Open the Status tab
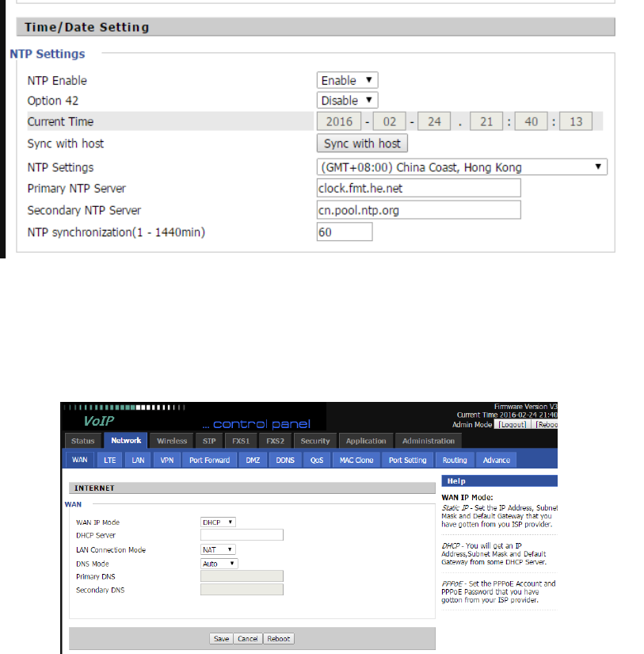This screenshot has height=654, width=644. (83, 441)
